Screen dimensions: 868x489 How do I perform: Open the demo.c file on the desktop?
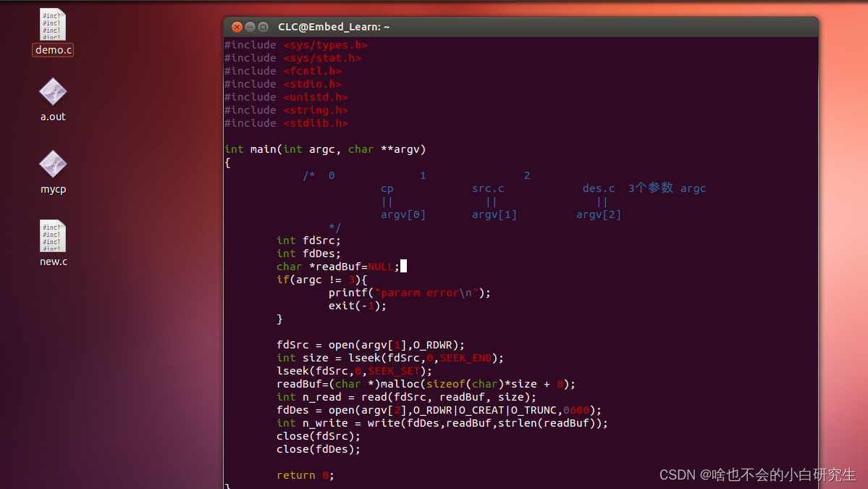click(x=51, y=25)
